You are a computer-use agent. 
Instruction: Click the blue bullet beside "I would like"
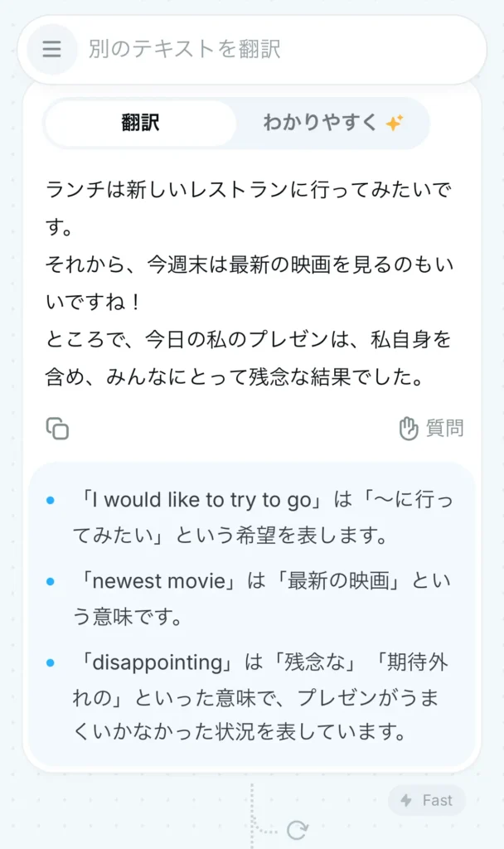51,500
